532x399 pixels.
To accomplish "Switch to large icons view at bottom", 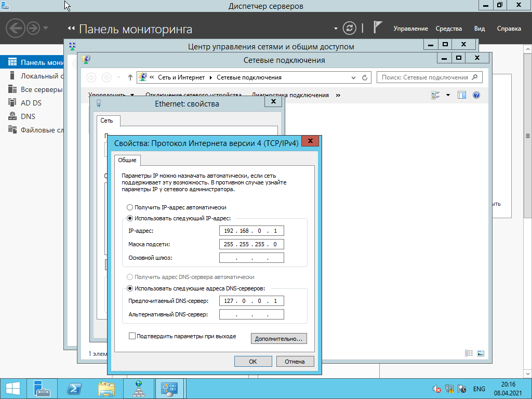I will 481,353.
